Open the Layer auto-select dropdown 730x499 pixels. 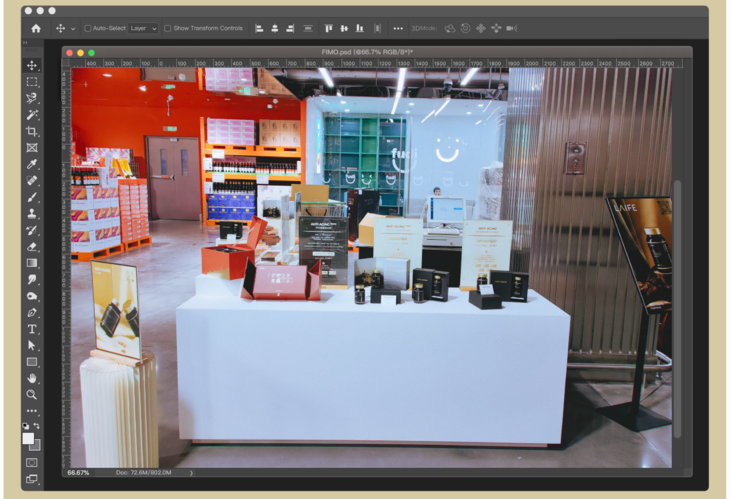click(143, 28)
